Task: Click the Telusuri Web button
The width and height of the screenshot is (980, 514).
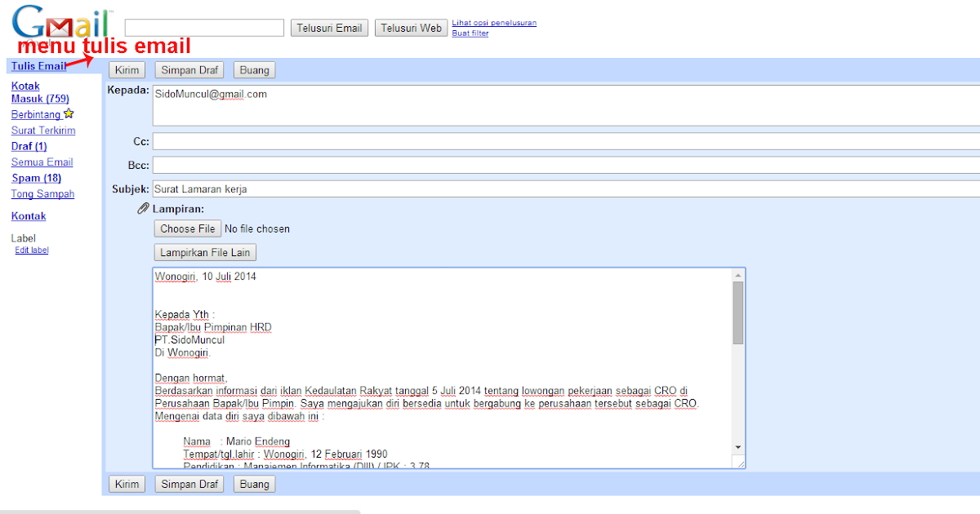Action: coord(412,29)
